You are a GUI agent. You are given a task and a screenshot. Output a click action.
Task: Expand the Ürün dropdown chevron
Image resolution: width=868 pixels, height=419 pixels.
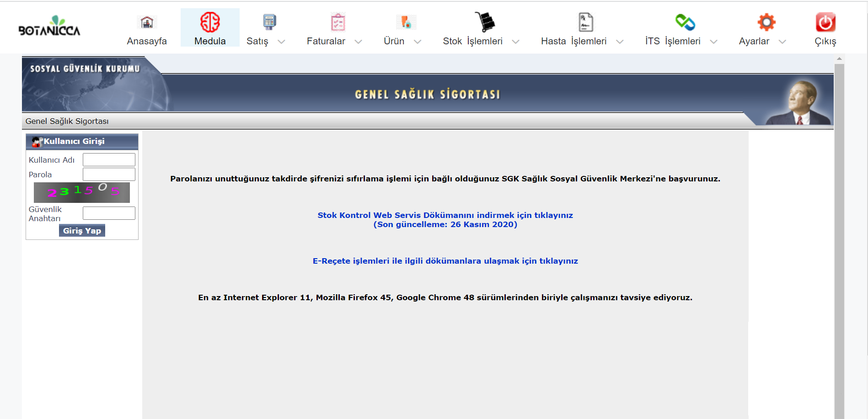pyautogui.click(x=418, y=42)
